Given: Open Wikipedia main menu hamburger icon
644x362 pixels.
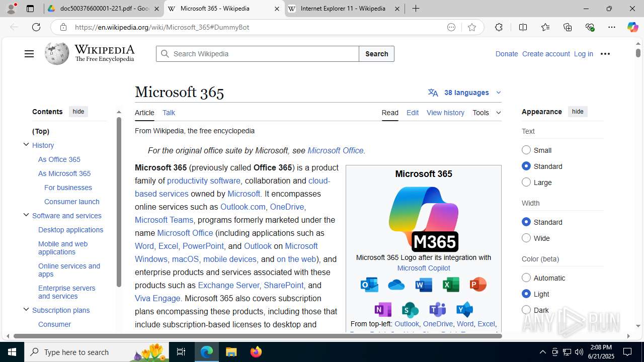Looking at the screenshot, I should pyautogui.click(x=29, y=54).
